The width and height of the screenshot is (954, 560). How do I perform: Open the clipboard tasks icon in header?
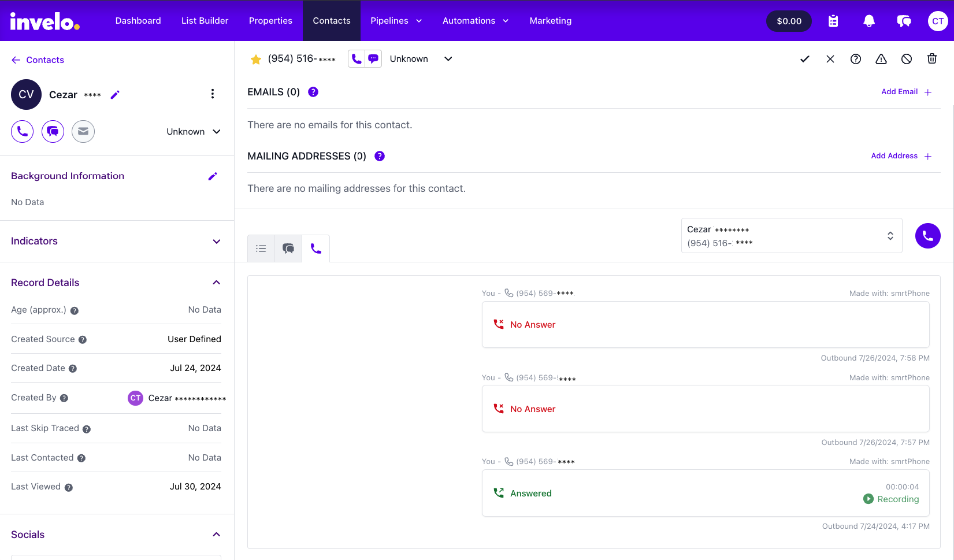[x=833, y=21]
